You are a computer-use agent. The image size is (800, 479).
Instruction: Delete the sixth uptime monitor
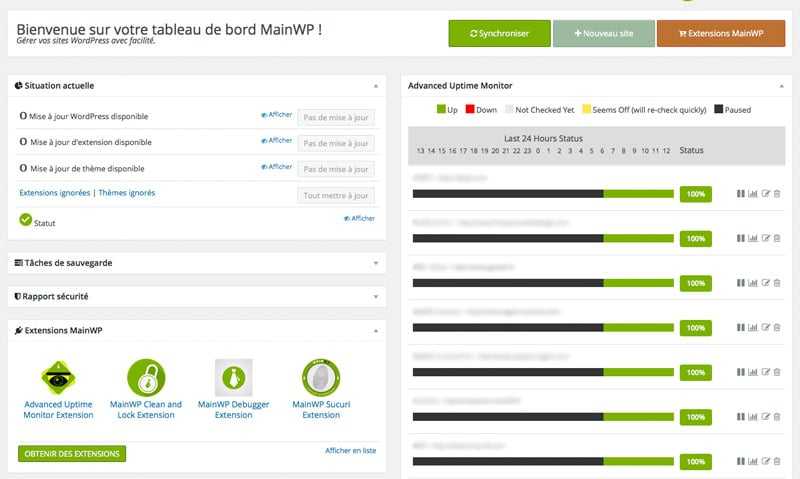[x=777, y=417]
